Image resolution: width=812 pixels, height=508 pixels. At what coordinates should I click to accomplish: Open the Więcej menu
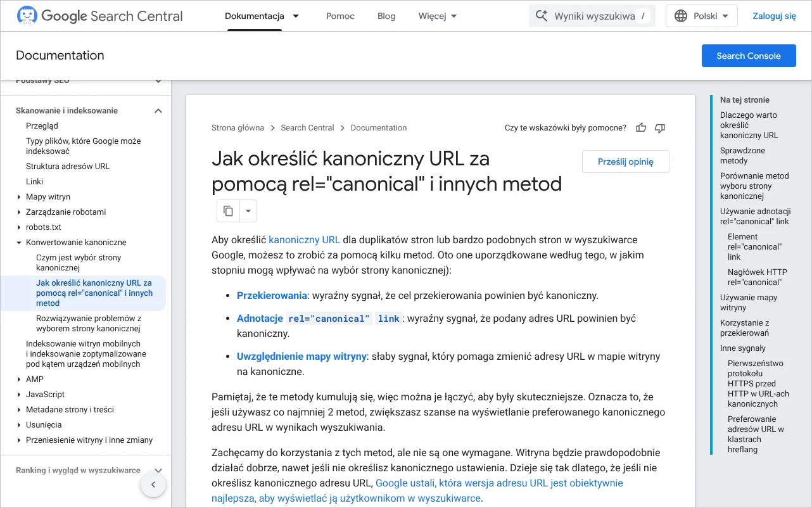point(438,16)
